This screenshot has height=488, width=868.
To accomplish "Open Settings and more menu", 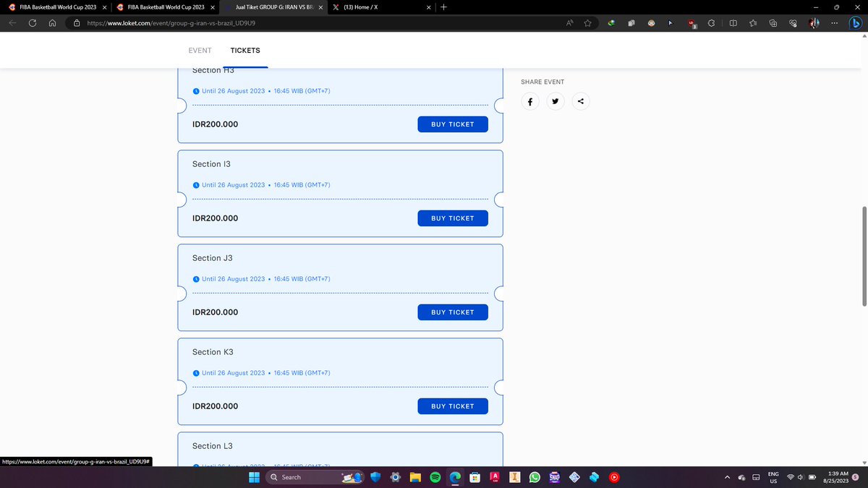I will 835,22.
